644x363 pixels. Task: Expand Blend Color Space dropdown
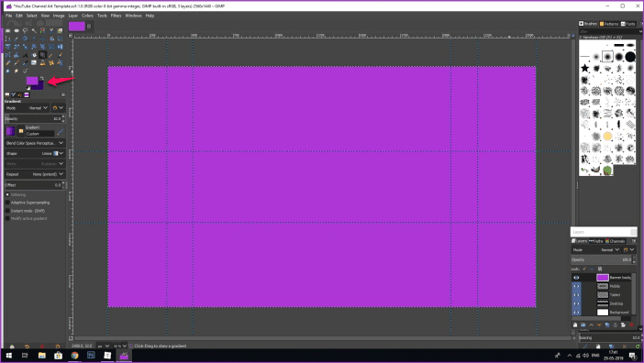(35, 143)
